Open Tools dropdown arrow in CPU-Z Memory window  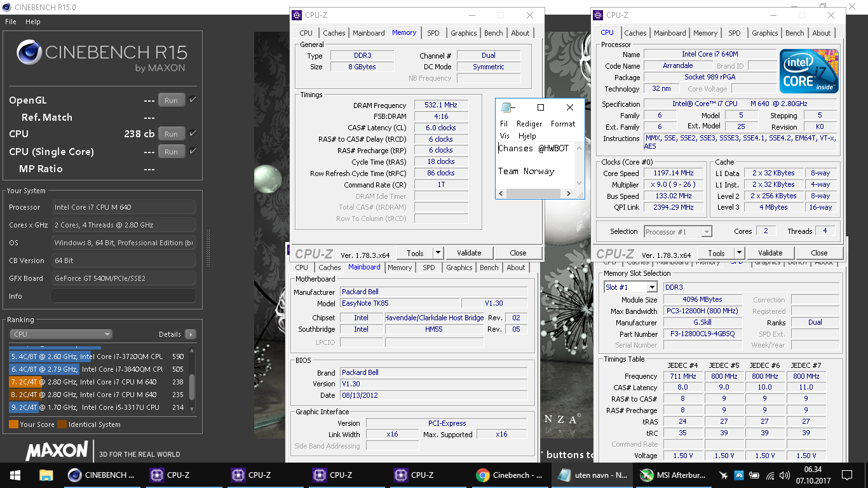[438, 253]
